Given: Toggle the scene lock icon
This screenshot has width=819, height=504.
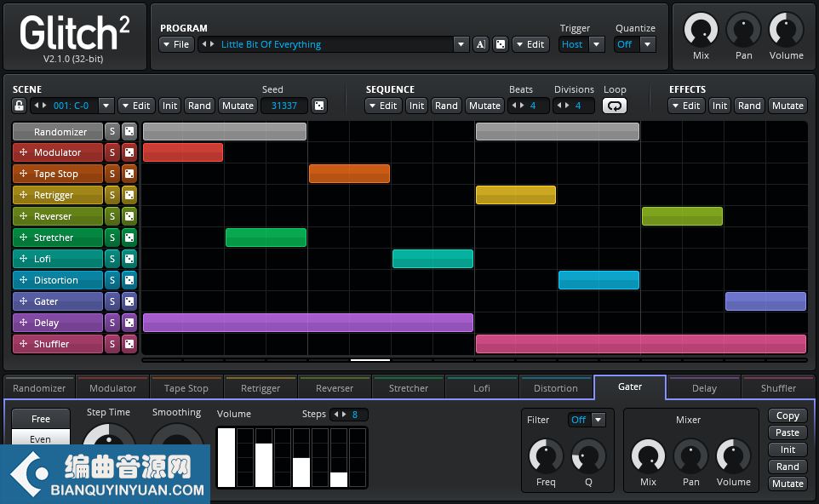Looking at the screenshot, I should pos(20,106).
